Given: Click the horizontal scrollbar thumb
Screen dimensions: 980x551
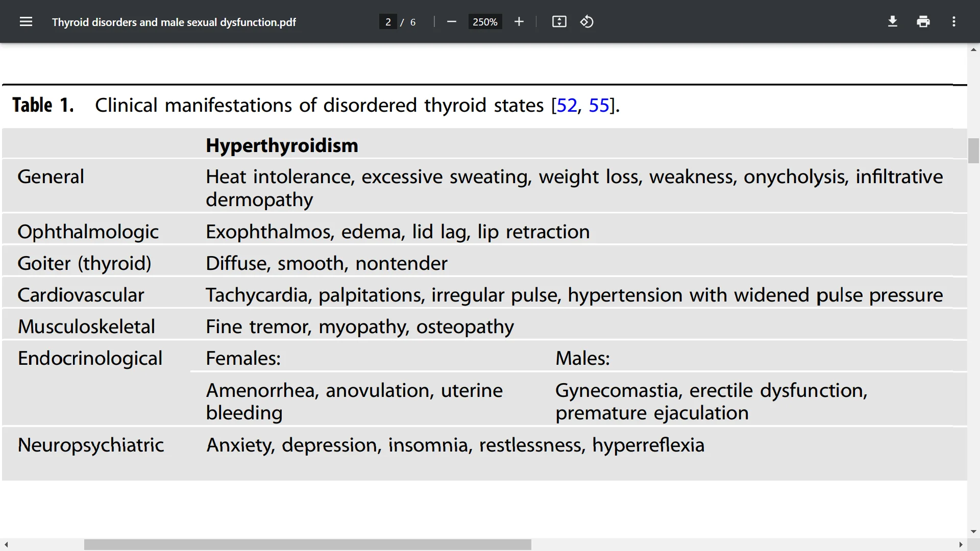Looking at the screenshot, I should coord(308,545).
